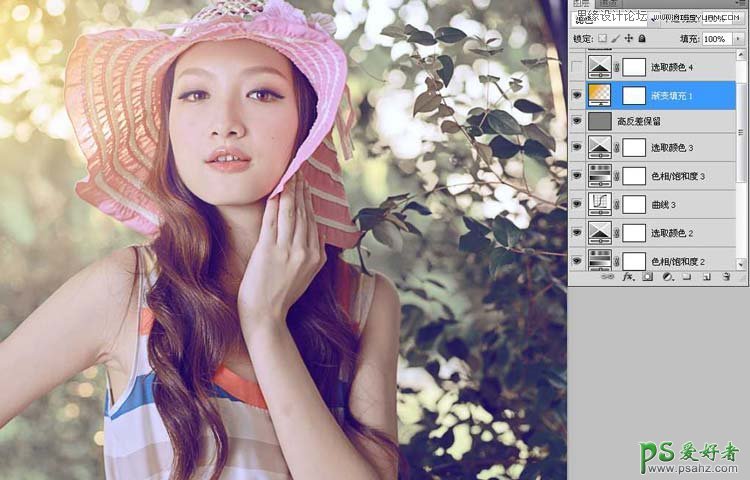Click the create new layer icon

pos(705,277)
